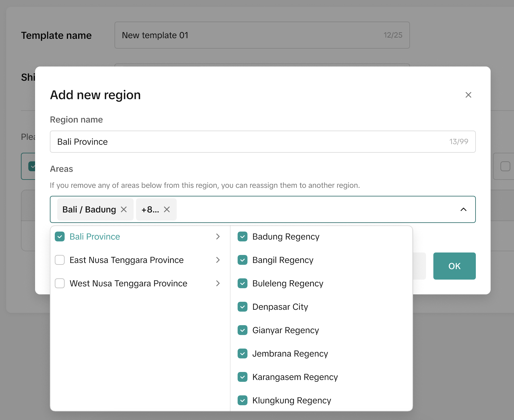Uncheck the Bali Province checkbox
This screenshot has width=514, height=420.
(60, 236)
